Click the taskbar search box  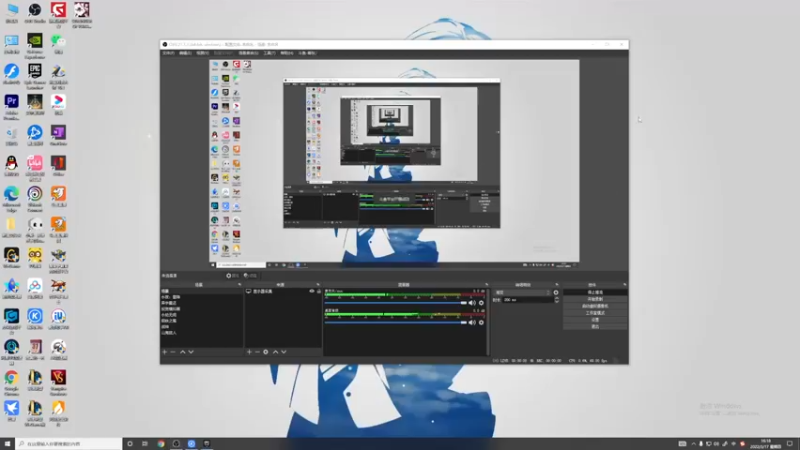tap(69, 444)
